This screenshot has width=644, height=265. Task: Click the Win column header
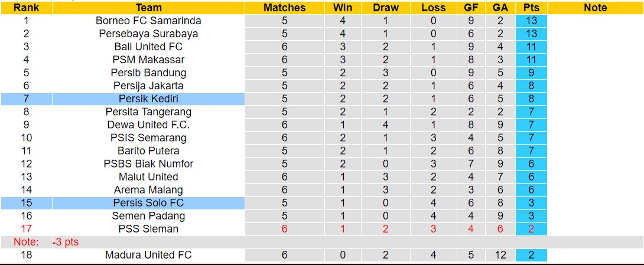[x=343, y=8]
